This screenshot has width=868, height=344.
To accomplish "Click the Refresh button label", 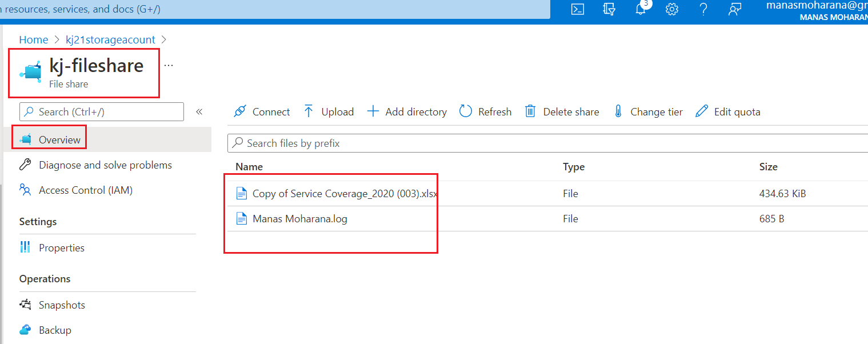I will 495,112.
